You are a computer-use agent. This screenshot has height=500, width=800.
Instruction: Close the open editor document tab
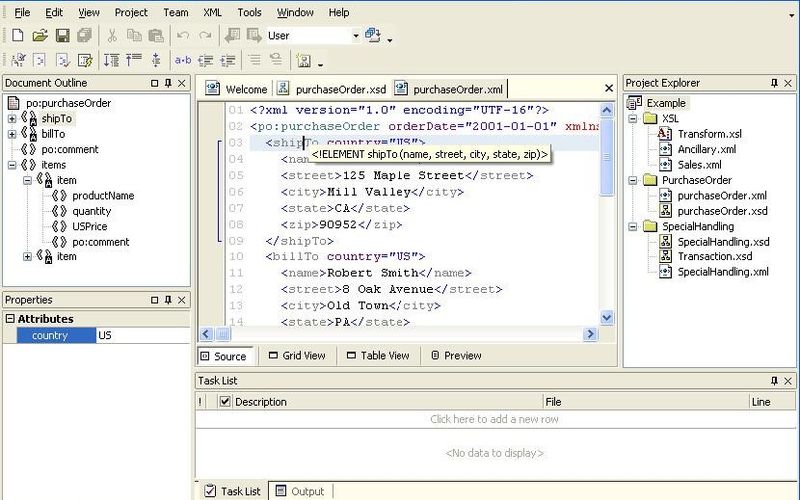tap(609, 88)
